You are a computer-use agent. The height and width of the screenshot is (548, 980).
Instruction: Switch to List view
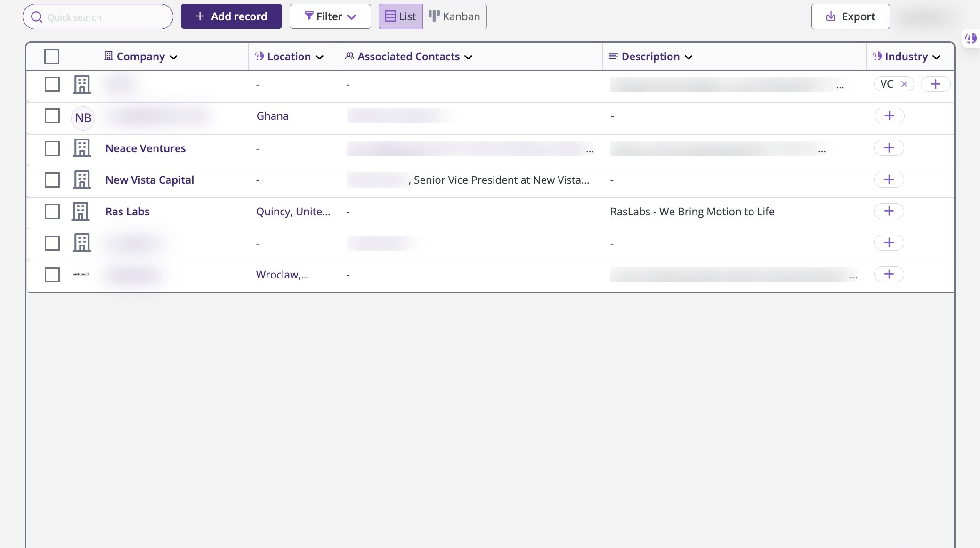[x=401, y=16]
